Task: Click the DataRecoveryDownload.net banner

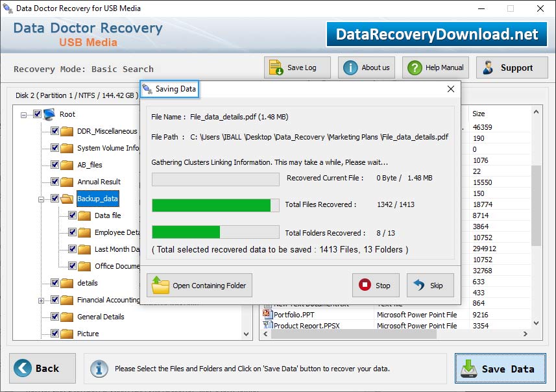Action: pos(437,34)
